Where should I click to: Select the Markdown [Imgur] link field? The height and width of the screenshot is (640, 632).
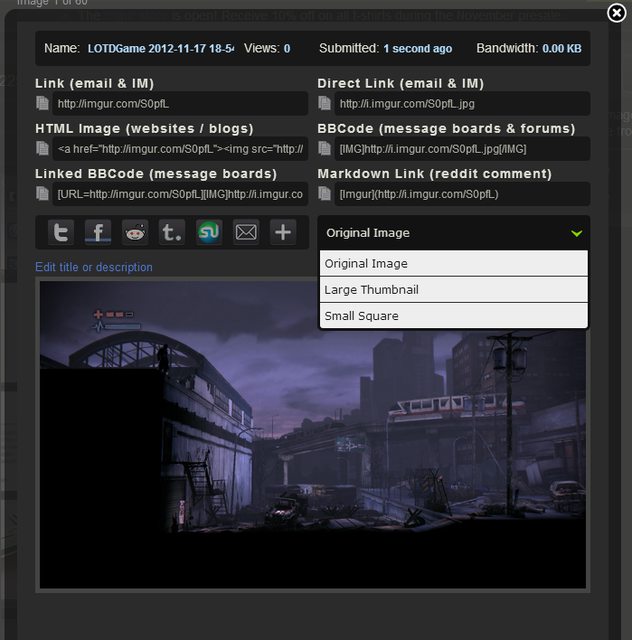pyautogui.click(x=462, y=194)
